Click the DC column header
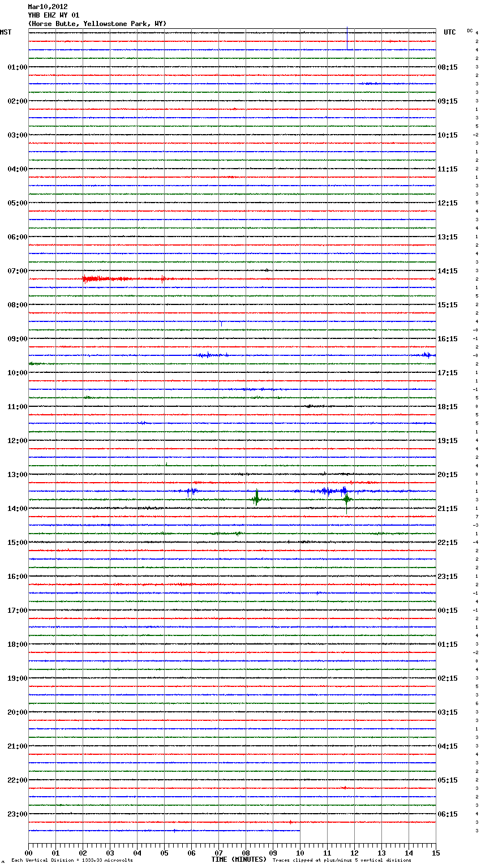Screen dimensions: 481x868 [x=470, y=31]
